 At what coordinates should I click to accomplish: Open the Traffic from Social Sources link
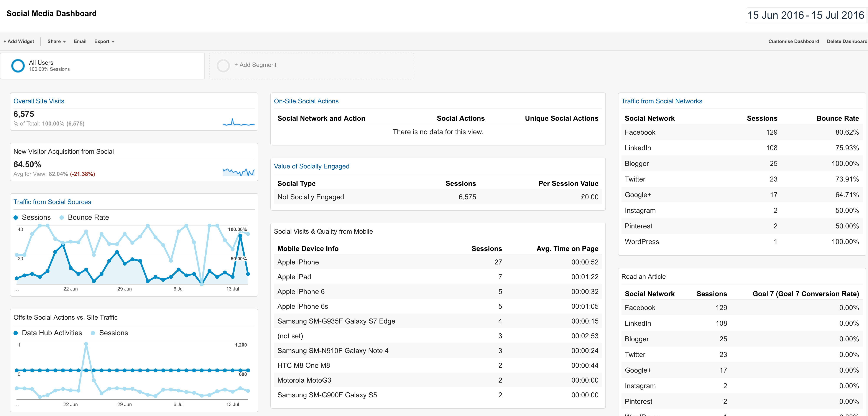tap(52, 202)
